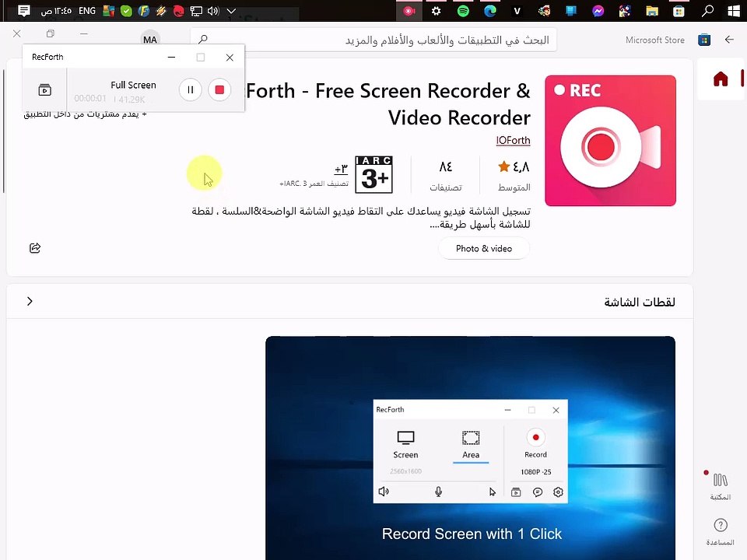
Task: Open the black V app on the taskbar
Action: pos(517,10)
